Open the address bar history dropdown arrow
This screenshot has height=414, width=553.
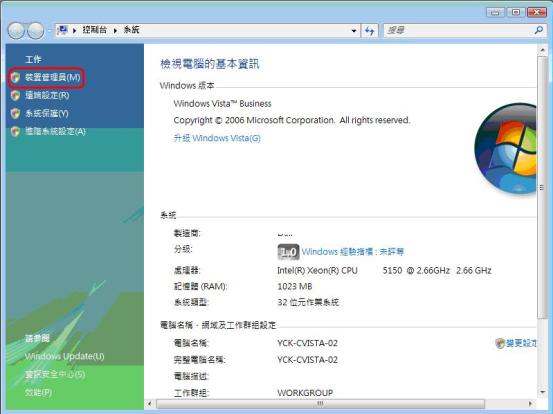354,31
